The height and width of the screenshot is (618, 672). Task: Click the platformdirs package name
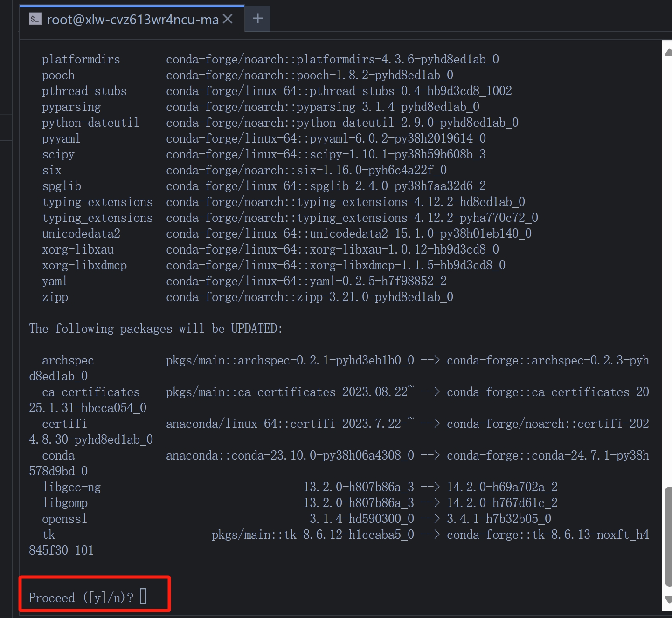coord(81,59)
